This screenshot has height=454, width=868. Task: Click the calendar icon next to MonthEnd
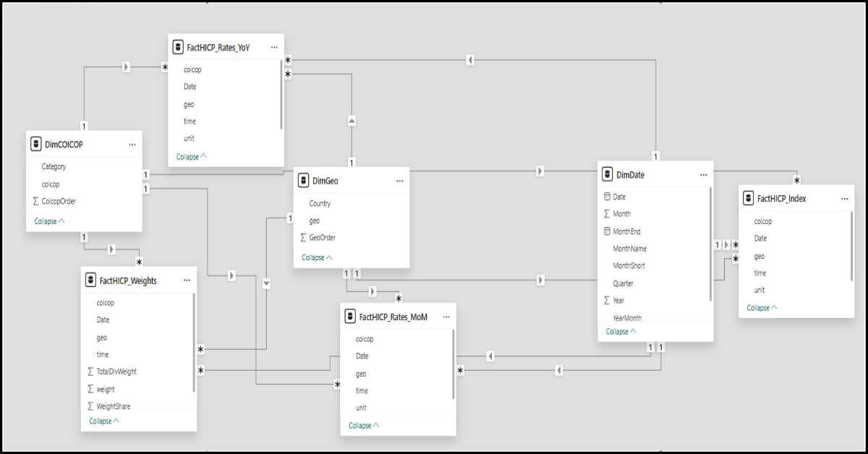point(607,231)
